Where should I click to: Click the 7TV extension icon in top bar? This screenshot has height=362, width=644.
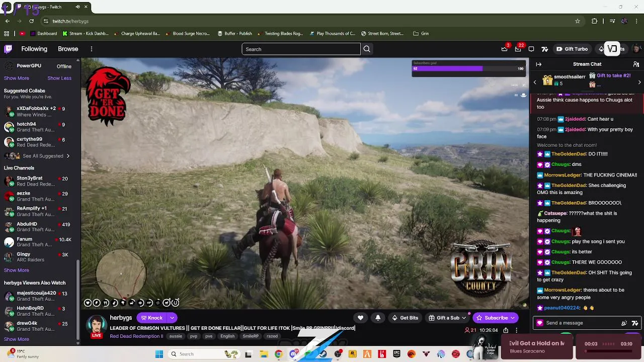pos(544,49)
